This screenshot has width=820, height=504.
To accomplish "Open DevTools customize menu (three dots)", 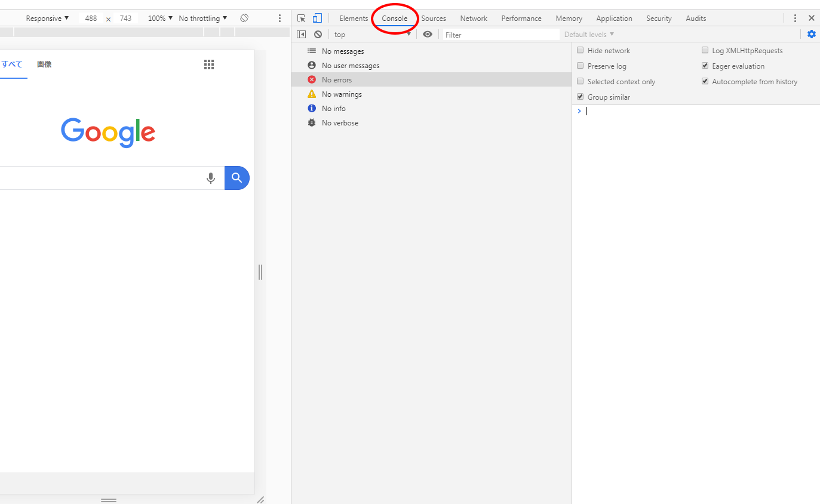I will pyautogui.click(x=795, y=19).
